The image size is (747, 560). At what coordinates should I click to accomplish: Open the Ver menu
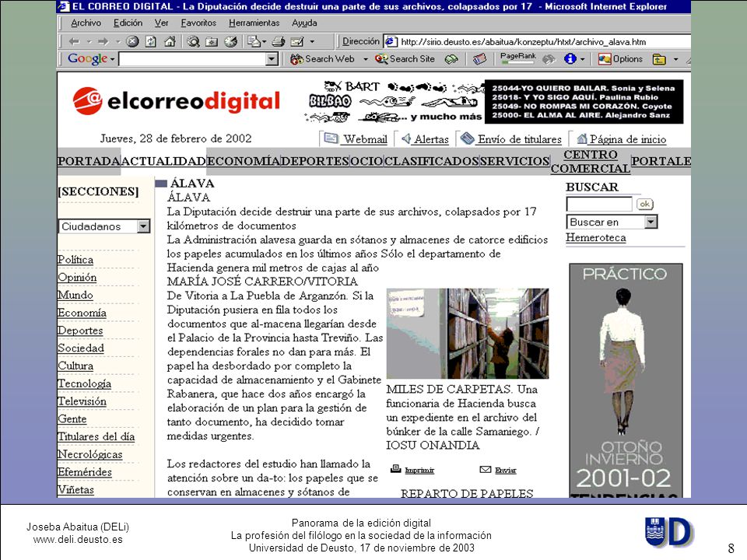pos(162,23)
